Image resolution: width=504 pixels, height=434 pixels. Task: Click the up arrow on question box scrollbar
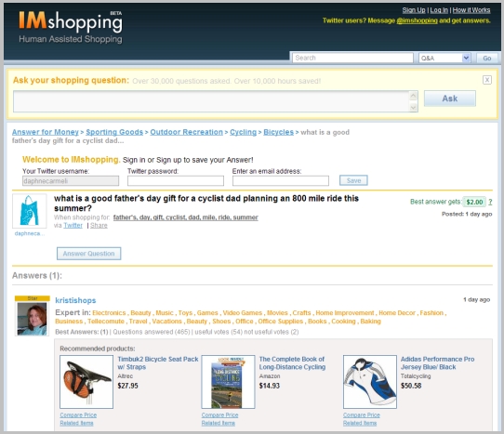click(x=414, y=96)
